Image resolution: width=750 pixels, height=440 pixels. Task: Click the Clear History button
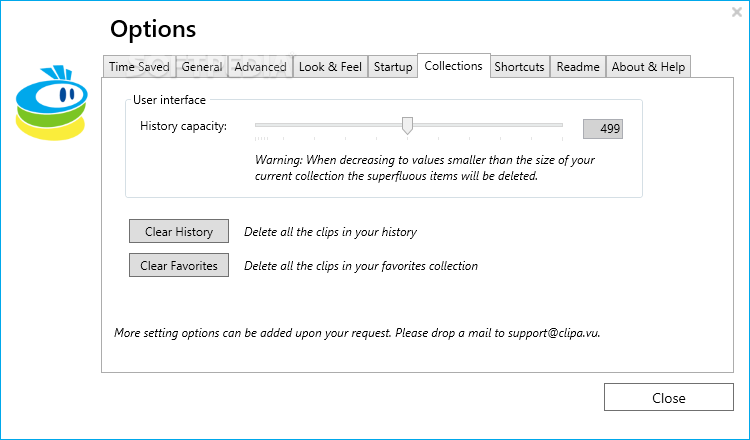coord(179,231)
